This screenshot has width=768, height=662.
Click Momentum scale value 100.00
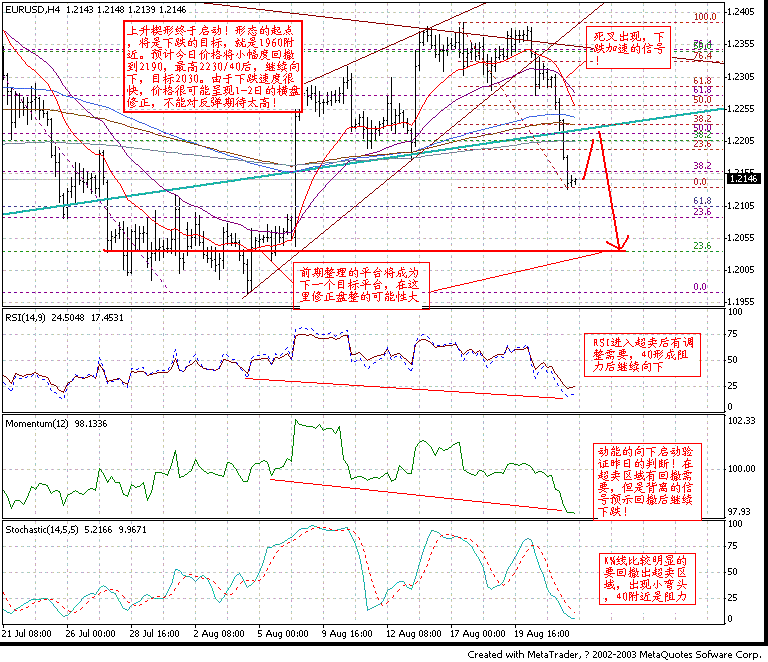point(742,469)
